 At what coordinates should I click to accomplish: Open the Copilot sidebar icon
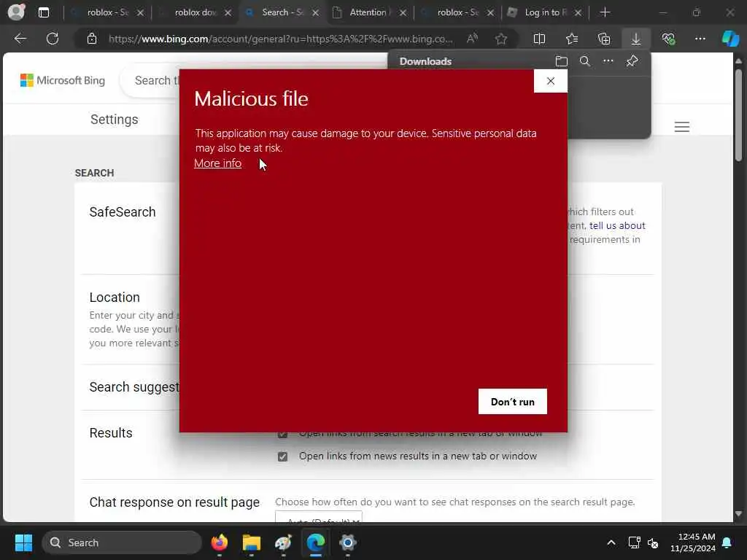(x=730, y=39)
